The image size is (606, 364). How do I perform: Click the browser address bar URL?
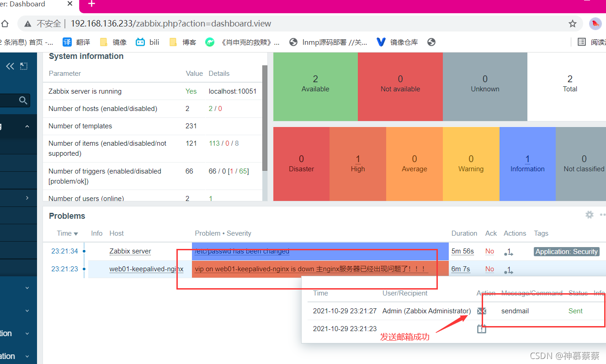[x=171, y=24]
